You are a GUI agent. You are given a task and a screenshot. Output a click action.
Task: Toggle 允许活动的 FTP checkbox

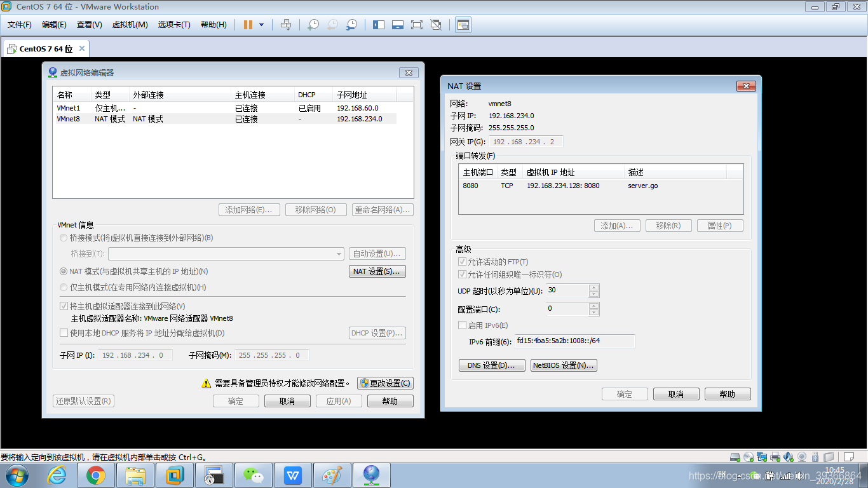pos(463,262)
